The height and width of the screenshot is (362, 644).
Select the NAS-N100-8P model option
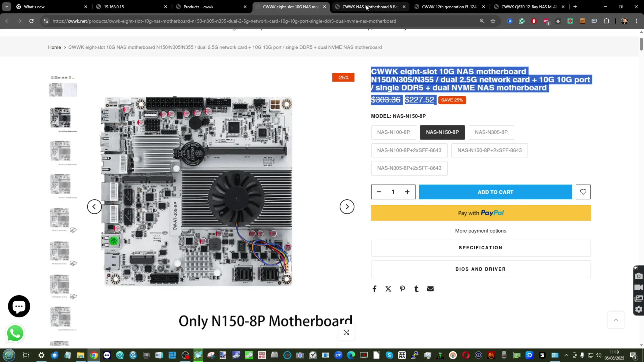(393, 132)
